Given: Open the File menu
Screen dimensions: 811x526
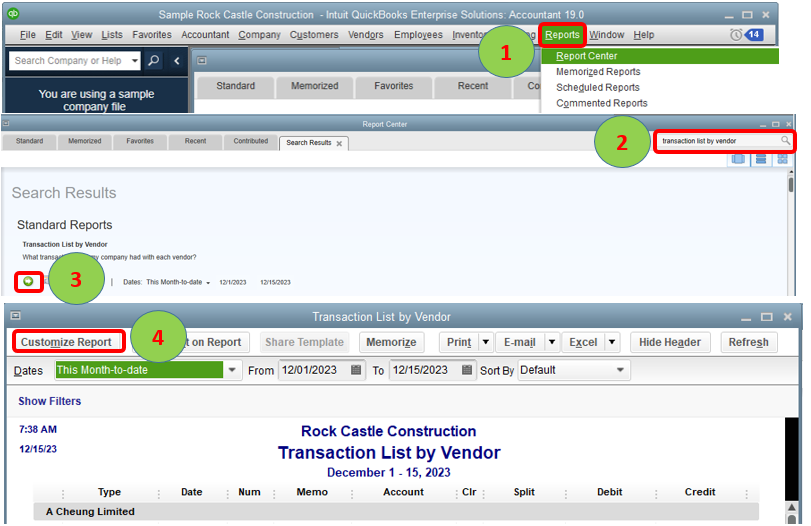Looking at the screenshot, I should [27, 35].
